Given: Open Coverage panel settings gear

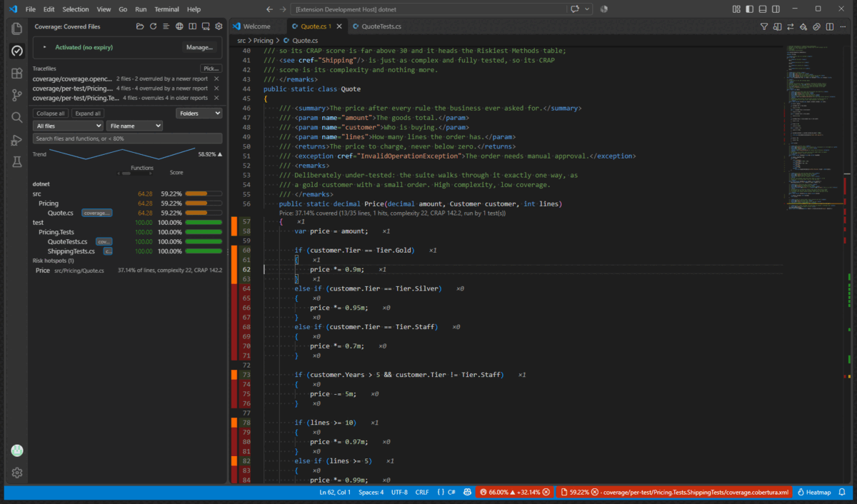Looking at the screenshot, I should pos(219,26).
